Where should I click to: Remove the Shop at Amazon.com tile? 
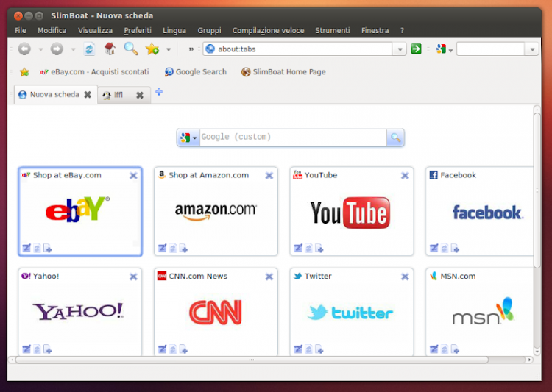point(269,176)
